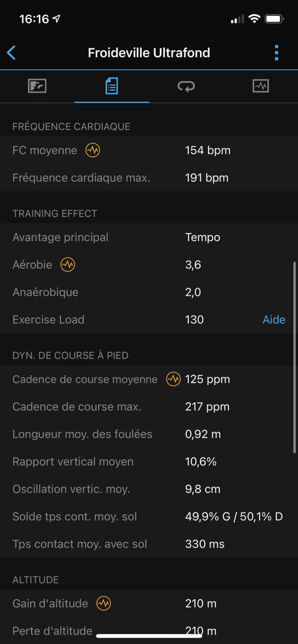Tap the back arrow to leave activity

point(12,53)
